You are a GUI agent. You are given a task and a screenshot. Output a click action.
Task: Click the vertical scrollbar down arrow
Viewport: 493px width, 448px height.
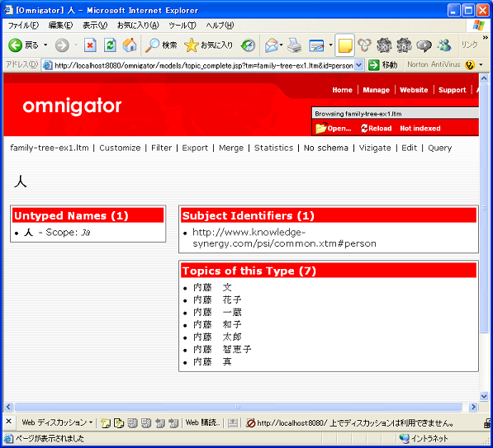[x=484, y=396]
